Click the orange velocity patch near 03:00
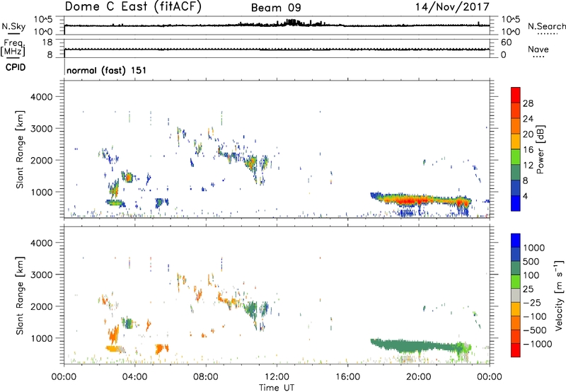 point(114,335)
